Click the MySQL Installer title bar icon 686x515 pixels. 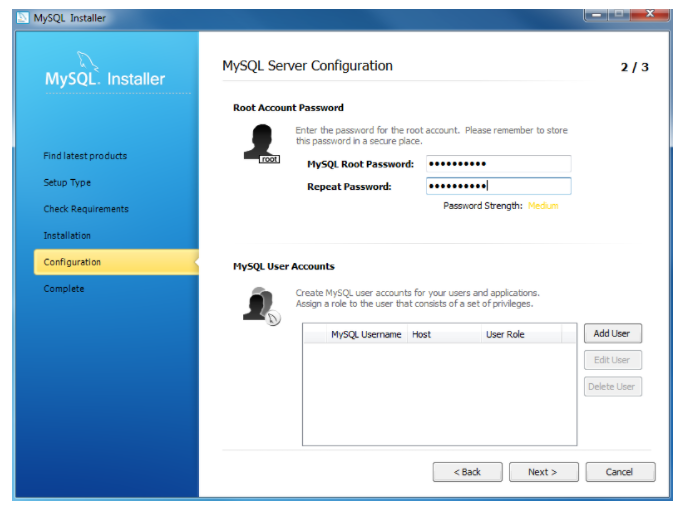[22, 18]
